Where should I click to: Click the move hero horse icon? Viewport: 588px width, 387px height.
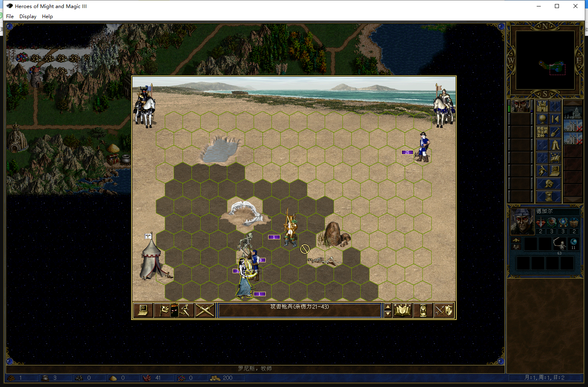542,170
